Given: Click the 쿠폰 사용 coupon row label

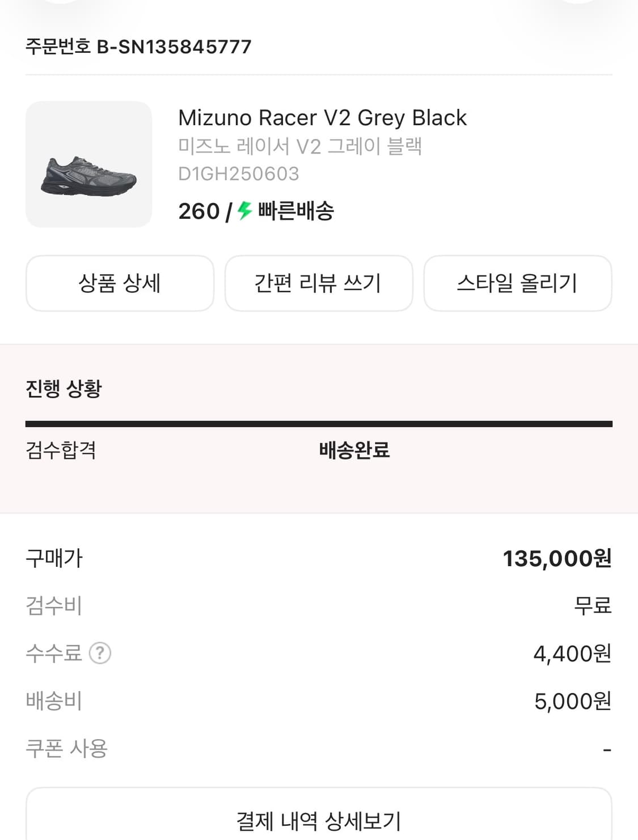Looking at the screenshot, I should tap(66, 749).
